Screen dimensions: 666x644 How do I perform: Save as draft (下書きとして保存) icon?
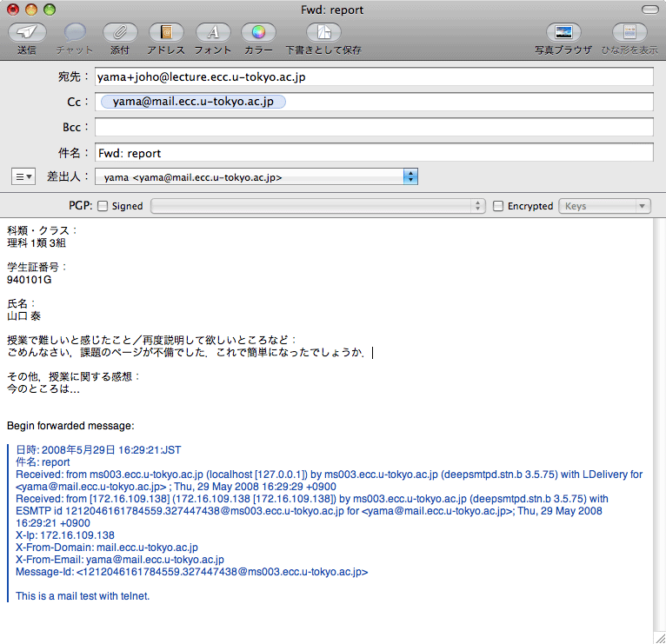coord(323,33)
